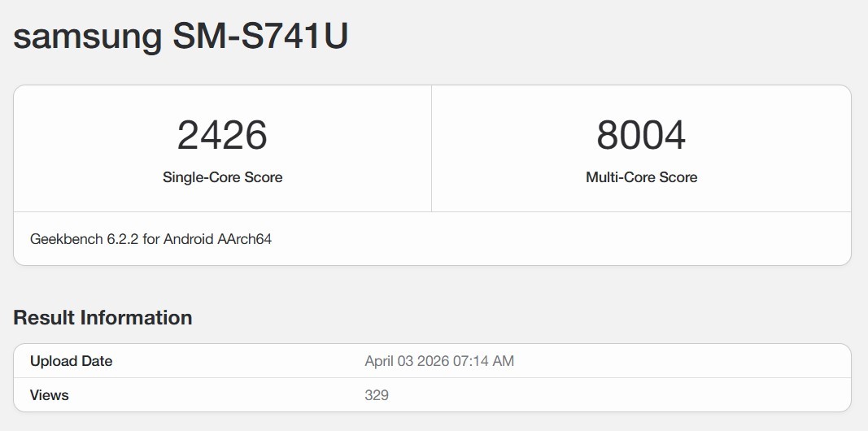868x431 pixels.
Task: Click the word "samsung" in page title
Action: coord(87,37)
